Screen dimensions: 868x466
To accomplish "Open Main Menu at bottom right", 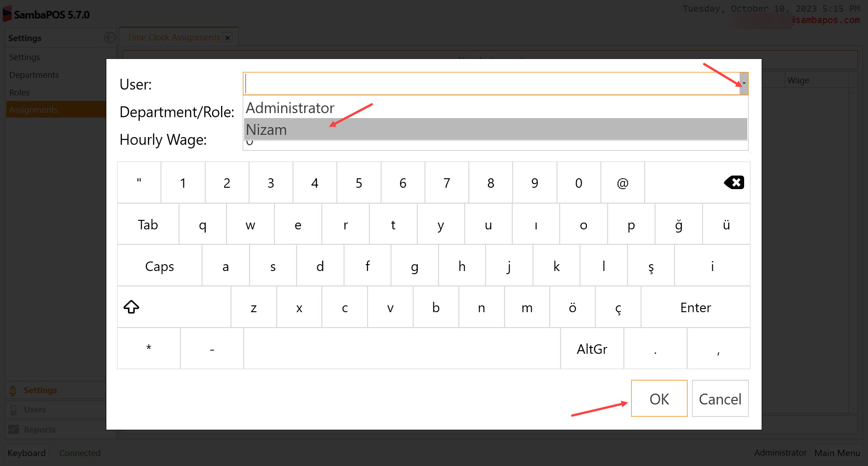I will (837, 452).
